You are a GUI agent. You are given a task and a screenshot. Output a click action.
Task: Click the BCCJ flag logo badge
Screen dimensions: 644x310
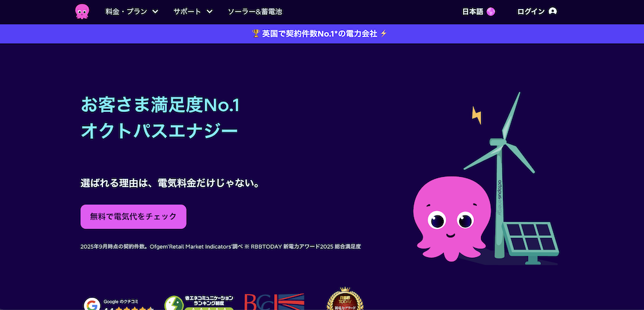[x=274, y=302]
